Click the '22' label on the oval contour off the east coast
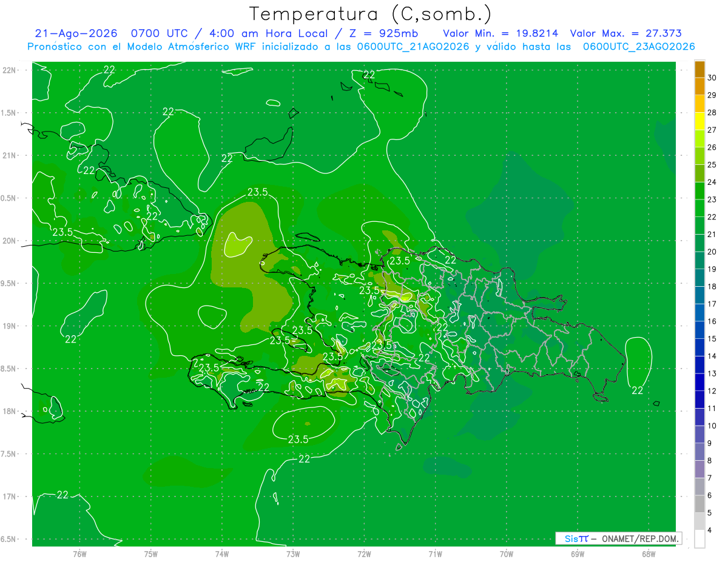The height and width of the screenshot is (562, 728). (x=637, y=390)
